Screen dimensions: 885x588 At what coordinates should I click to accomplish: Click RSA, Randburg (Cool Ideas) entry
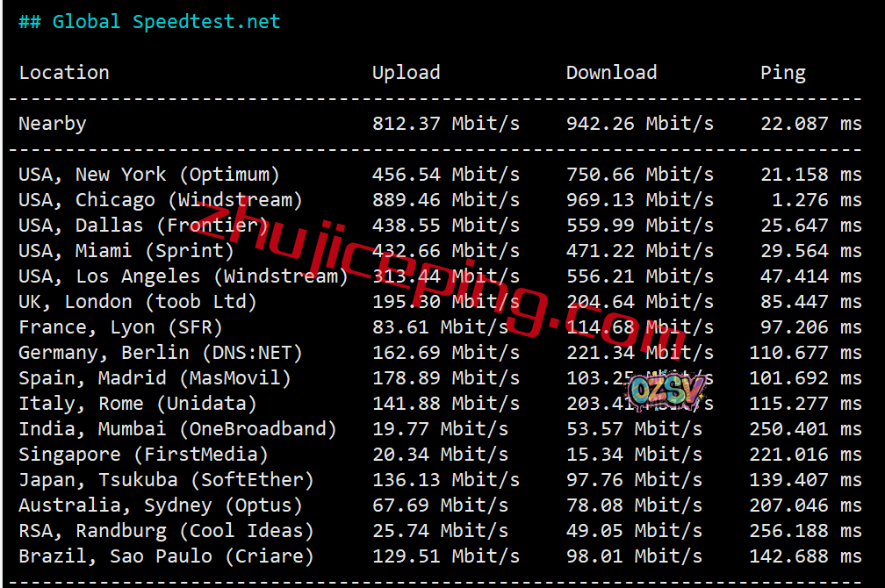tap(167, 530)
